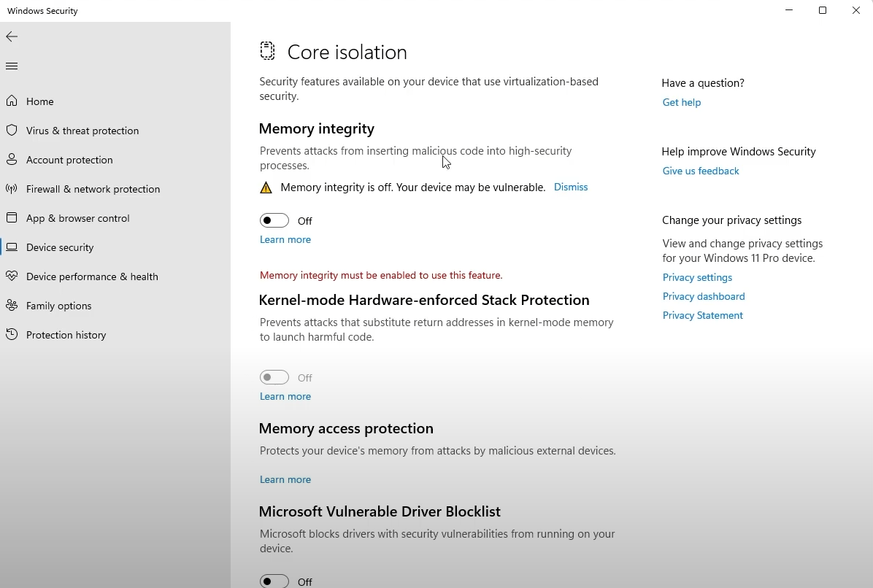Dismiss the Memory integrity warning
Image resolution: width=873 pixels, height=588 pixels.
571,187
